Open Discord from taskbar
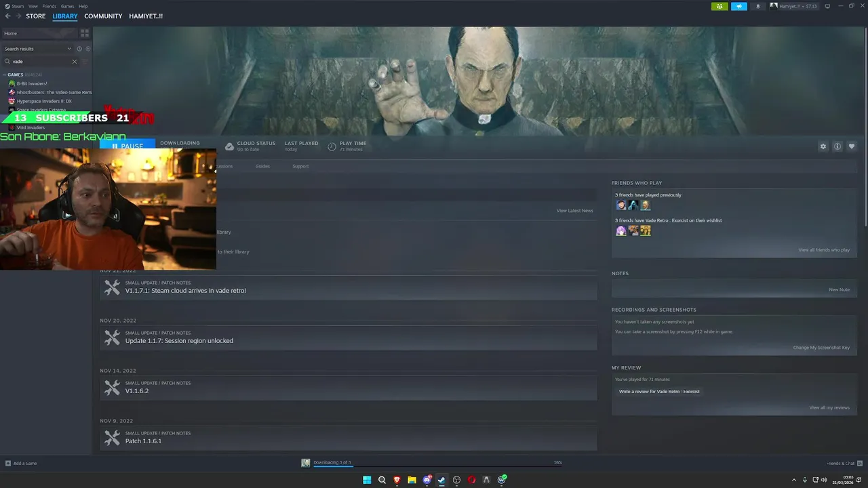This screenshot has height=488, width=868. pyautogui.click(x=427, y=480)
